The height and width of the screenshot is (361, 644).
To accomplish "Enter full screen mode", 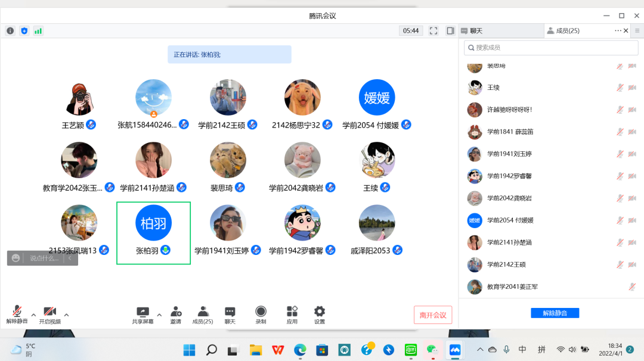I will [434, 31].
